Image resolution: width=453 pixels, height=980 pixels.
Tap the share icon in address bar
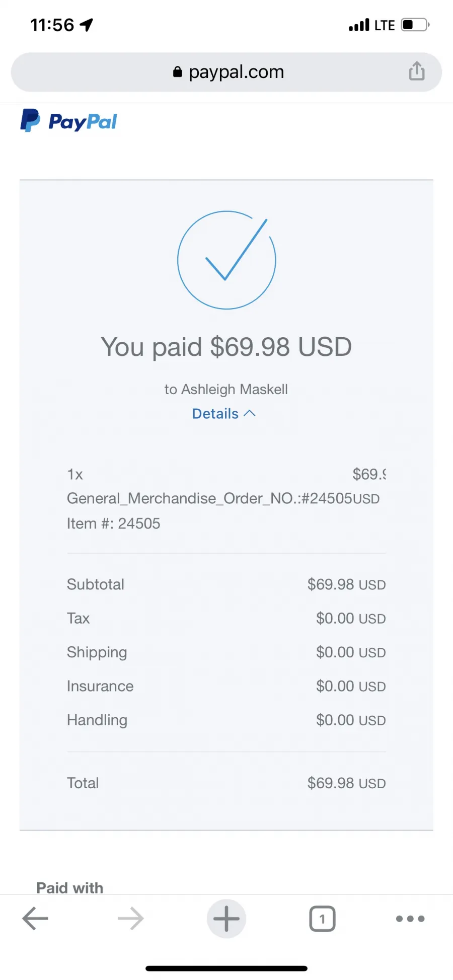(x=416, y=71)
